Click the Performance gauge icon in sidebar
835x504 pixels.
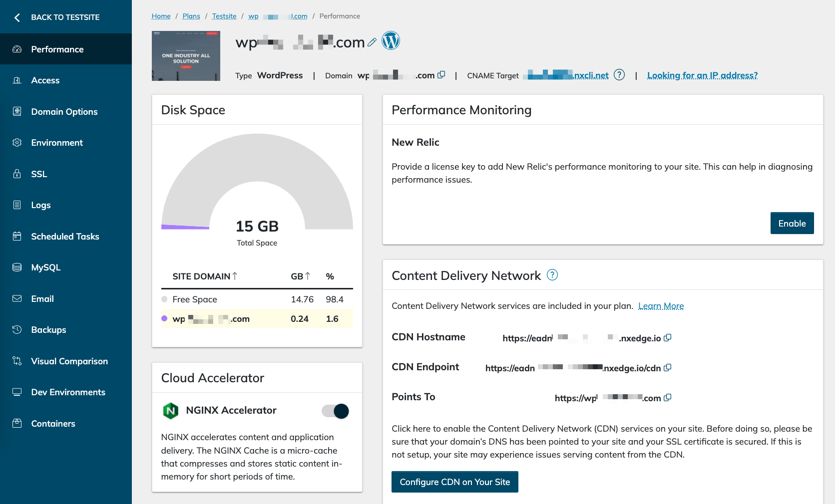tap(17, 49)
